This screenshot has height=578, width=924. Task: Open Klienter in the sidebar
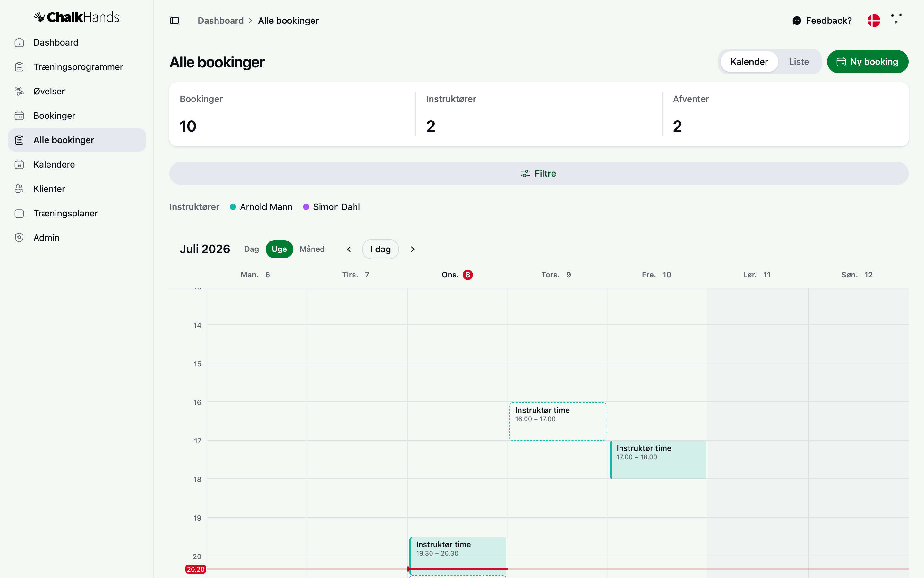tap(77, 189)
